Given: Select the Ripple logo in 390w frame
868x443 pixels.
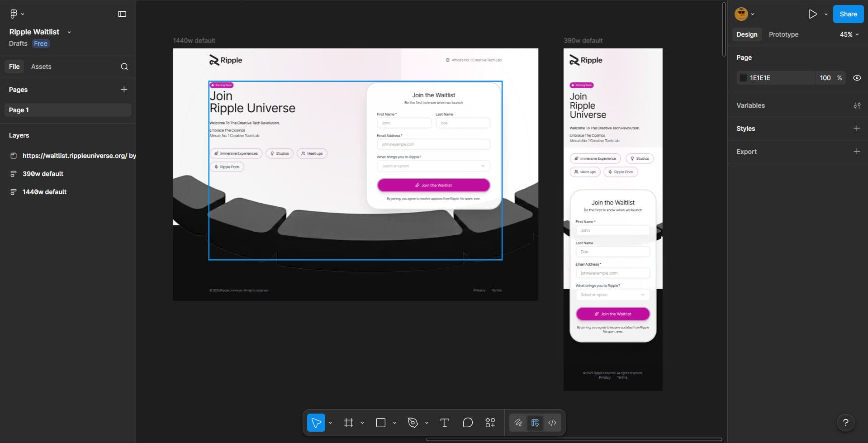Looking at the screenshot, I should coord(586,60).
